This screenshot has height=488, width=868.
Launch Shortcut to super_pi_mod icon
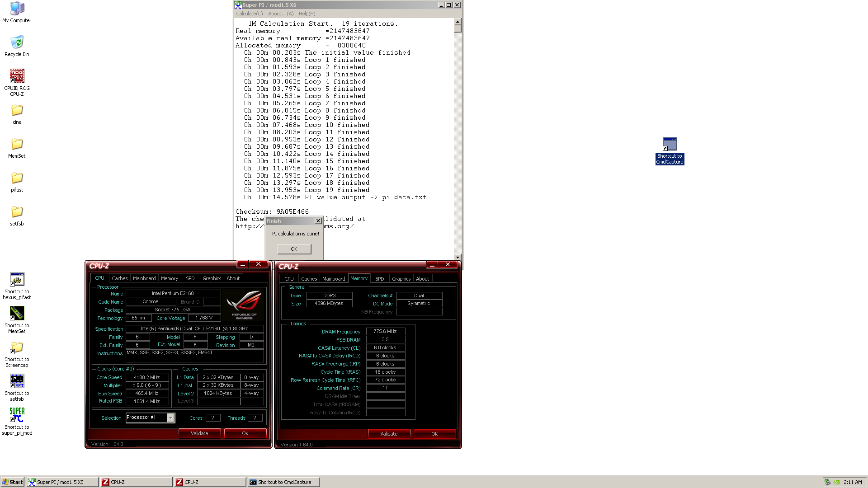tap(17, 422)
